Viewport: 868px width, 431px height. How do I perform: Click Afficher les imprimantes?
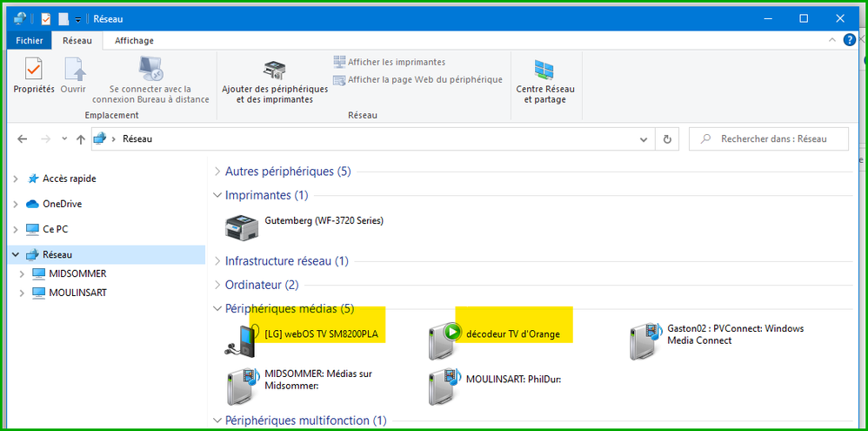tap(389, 62)
